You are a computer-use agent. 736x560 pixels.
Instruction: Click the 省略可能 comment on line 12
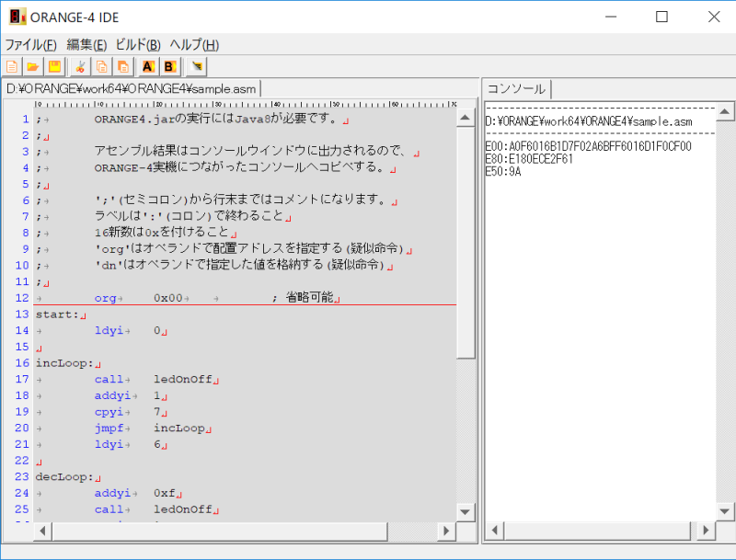pyautogui.click(x=310, y=297)
